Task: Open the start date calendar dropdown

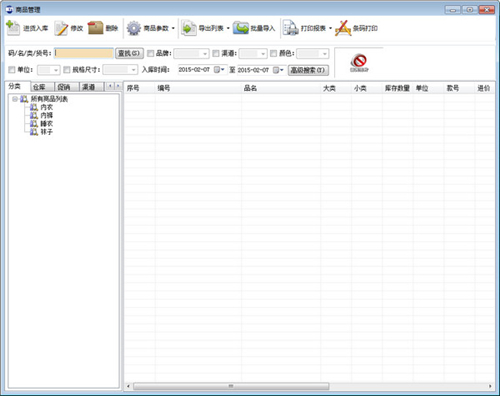Action: coord(219,70)
